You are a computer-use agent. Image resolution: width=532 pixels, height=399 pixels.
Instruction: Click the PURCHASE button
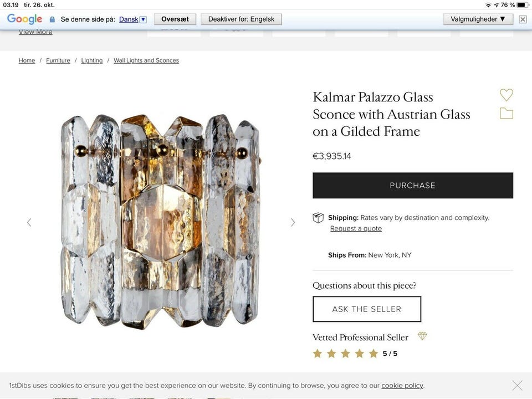pos(413,186)
